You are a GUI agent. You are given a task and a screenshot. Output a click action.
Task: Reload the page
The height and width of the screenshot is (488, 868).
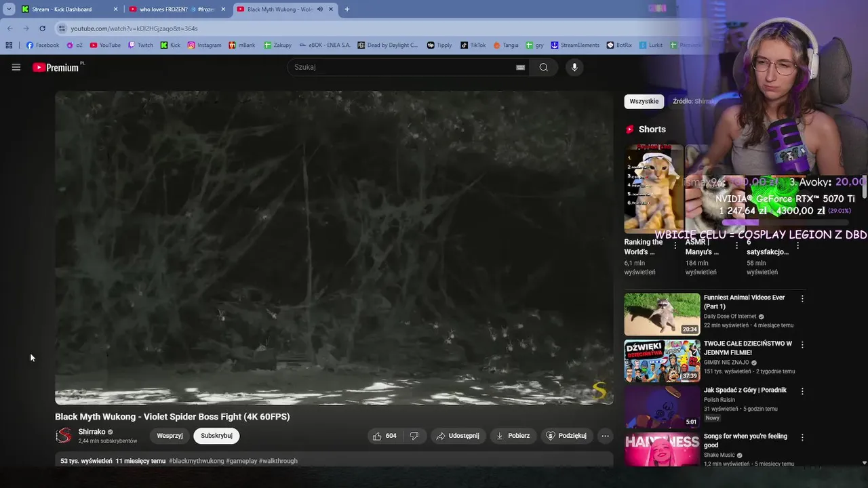point(42,28)
